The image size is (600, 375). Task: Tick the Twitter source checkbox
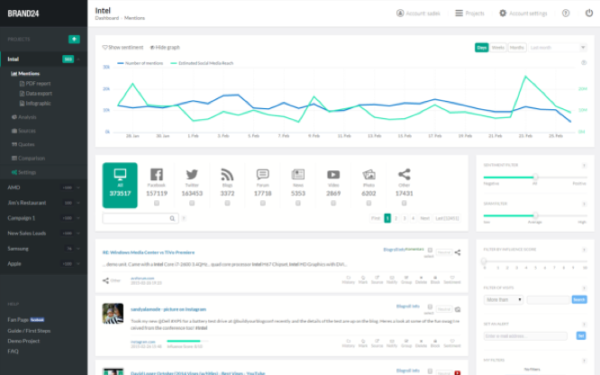click(192, 203)
